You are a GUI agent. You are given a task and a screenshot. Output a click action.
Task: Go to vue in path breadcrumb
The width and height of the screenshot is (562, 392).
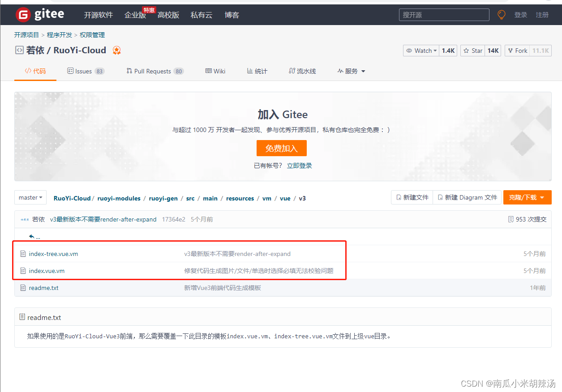(285, 198)
